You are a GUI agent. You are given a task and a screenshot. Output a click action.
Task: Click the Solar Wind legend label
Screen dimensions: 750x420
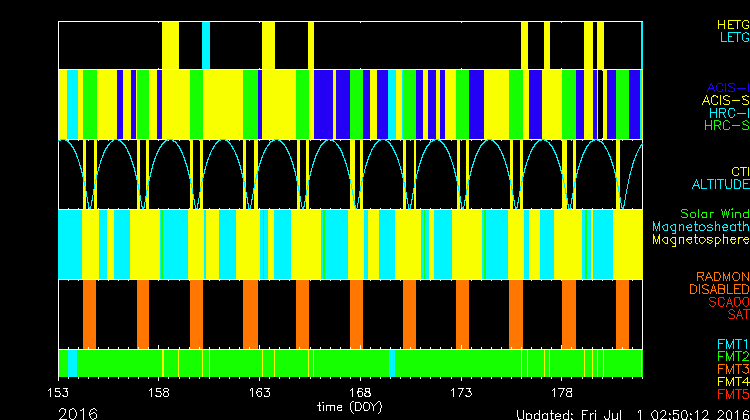[714, 214]
